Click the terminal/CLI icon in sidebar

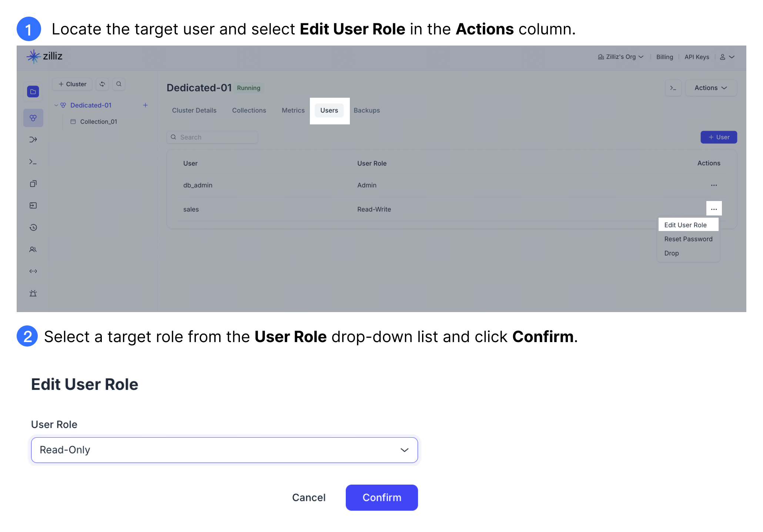coord(34,162)
